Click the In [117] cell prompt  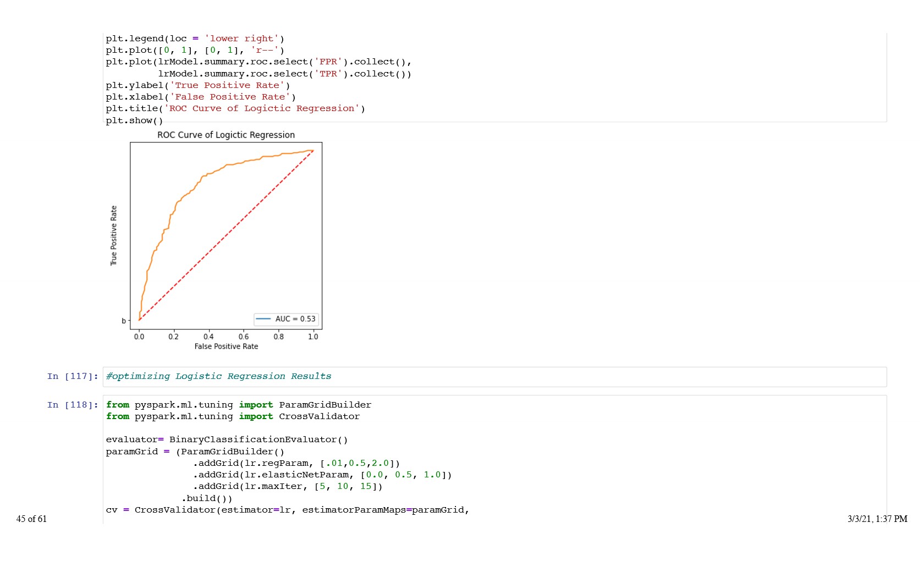coord(73,377)
